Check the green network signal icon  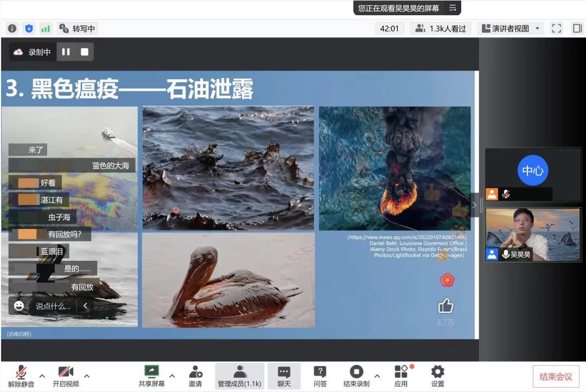[x=46, y=29]
